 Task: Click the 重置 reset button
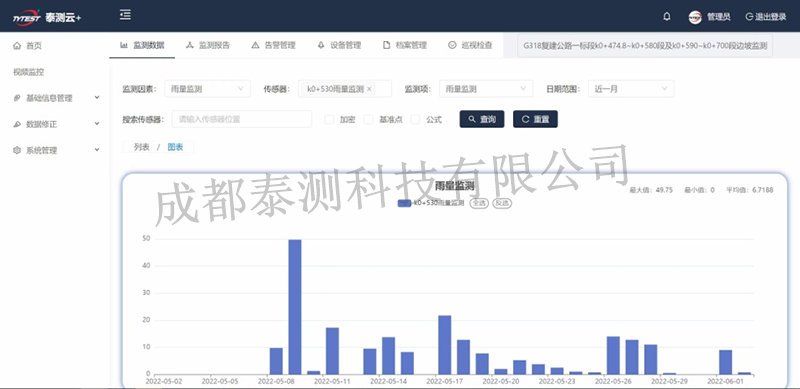click(x=535, y=119)
